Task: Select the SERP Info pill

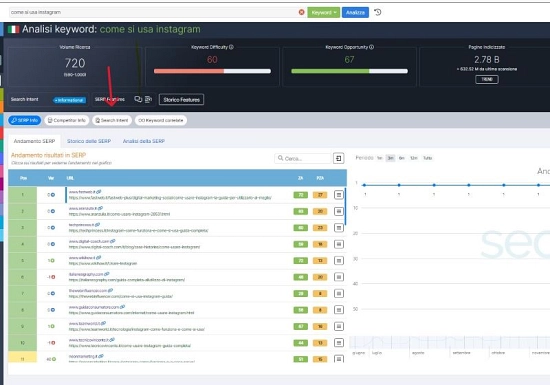Action: [25, 120]
